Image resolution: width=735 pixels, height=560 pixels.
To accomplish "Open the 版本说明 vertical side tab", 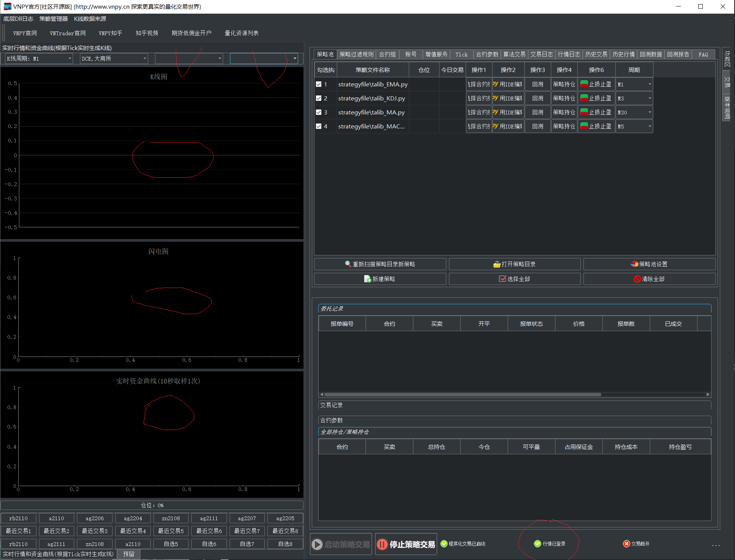I will (727, 107).
